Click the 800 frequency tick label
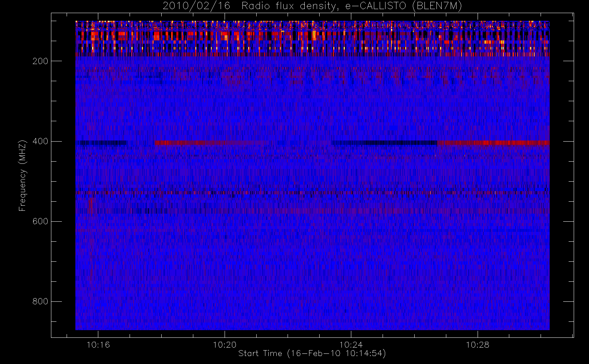Image resolution: width=589 pixels, height=364 pixels. [x=40, y=301]
